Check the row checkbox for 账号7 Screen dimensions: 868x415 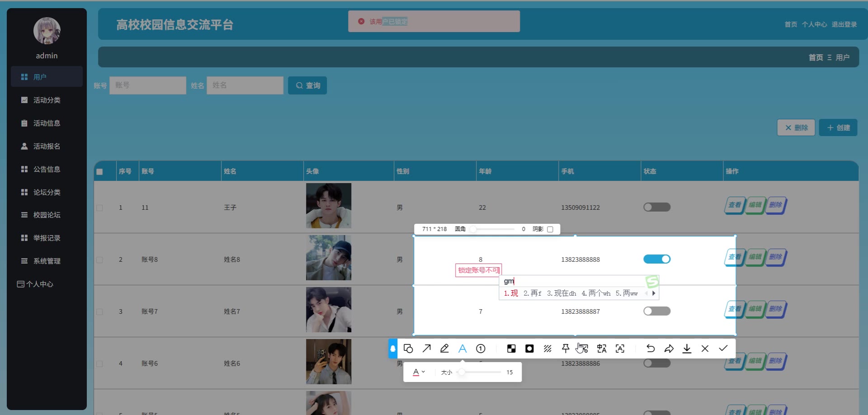pyautogui.click(x=99, y=312)
